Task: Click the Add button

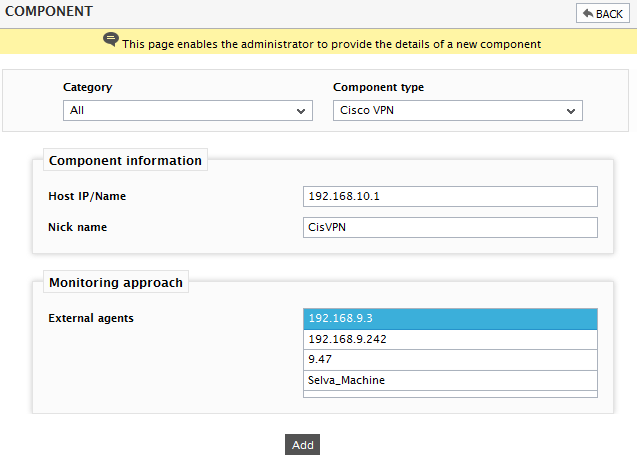Action: 302,444
